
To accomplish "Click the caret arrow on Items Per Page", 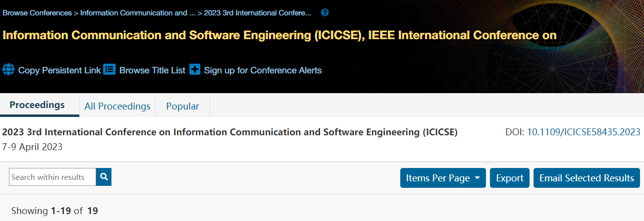I will tap(477, 178).
